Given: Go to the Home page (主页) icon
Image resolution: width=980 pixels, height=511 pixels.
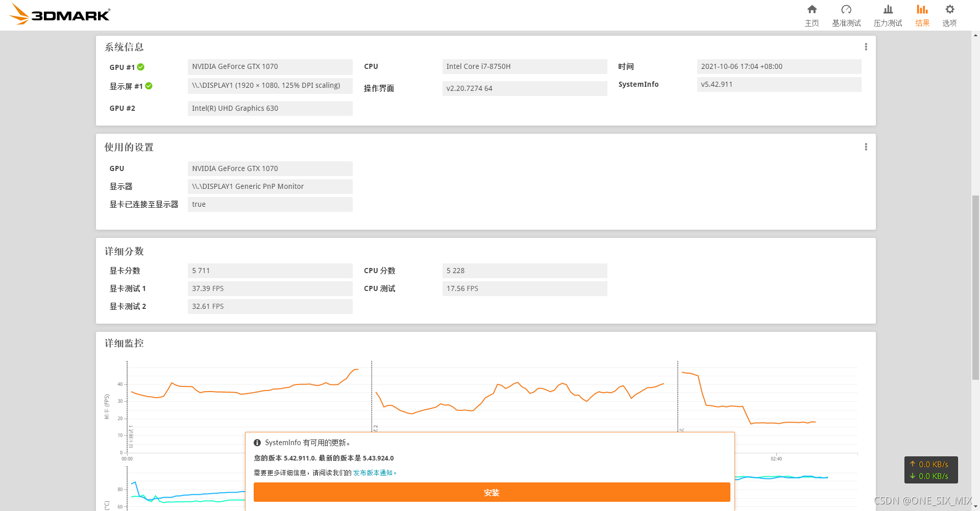Looking at the screenshot, I should [x=812, y=9].
